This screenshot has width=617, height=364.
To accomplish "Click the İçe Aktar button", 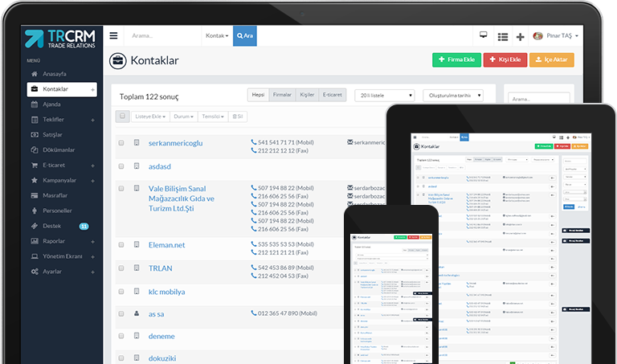I will (x=552, y=59).
